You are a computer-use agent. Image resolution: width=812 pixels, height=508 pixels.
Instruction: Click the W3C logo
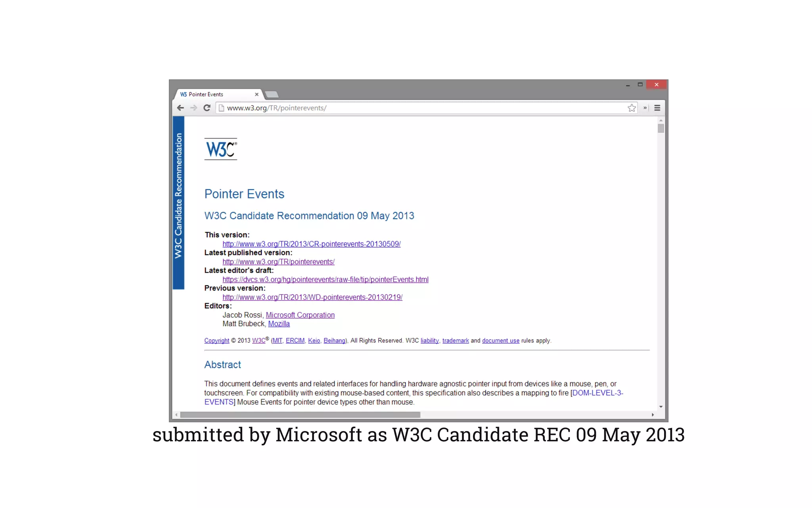[221, 149]
